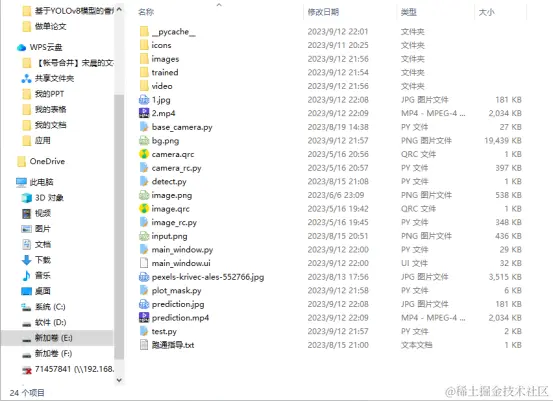The image size is (553, 402).
Task: Select the main_window.ui file icon
Action: click(144, 263)
